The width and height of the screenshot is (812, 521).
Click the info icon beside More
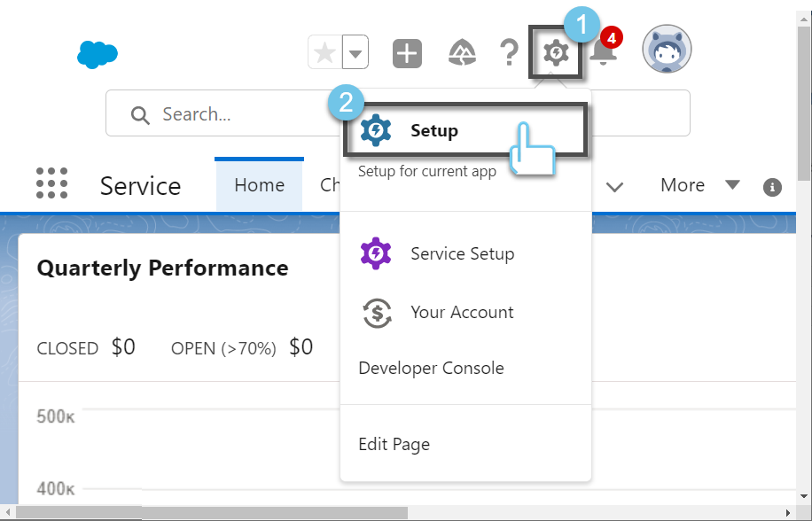pyautogui.click(x=772, y=187)
